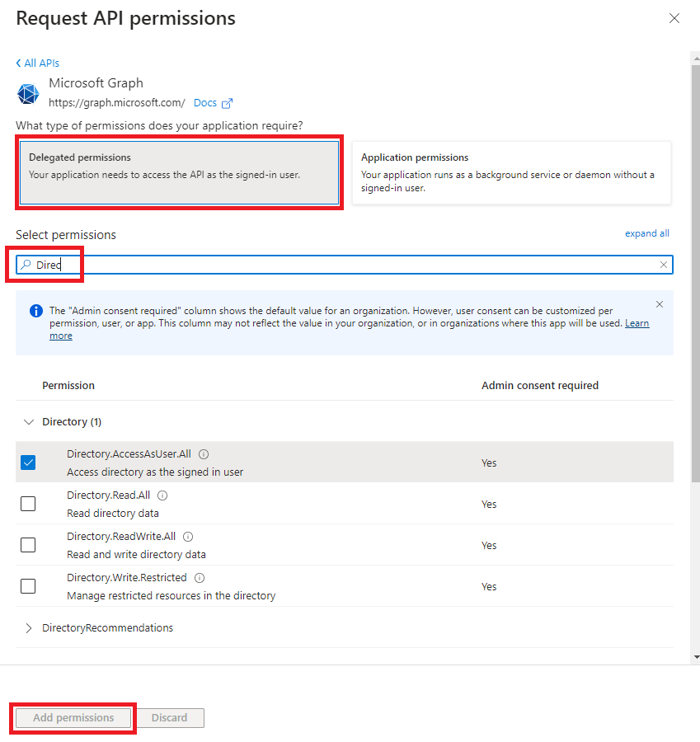
Task: Click the Select permissions heading
Action: 66,235
